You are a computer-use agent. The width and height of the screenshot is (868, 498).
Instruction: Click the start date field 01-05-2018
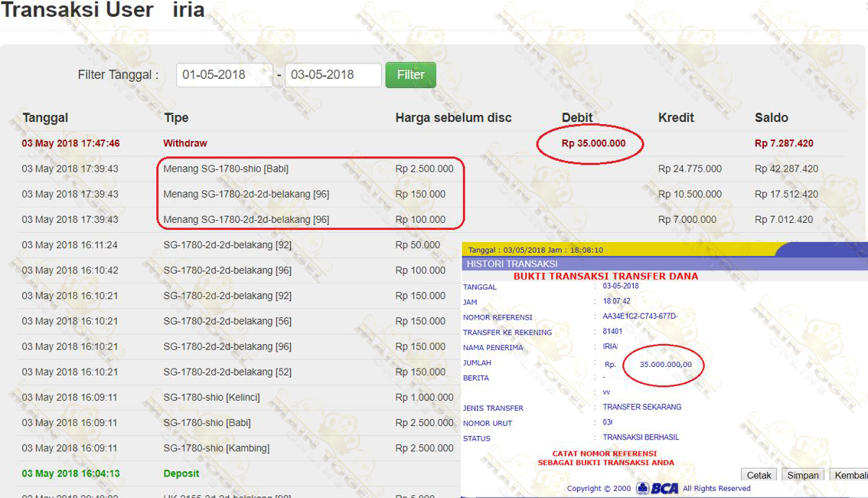point(224,75)
